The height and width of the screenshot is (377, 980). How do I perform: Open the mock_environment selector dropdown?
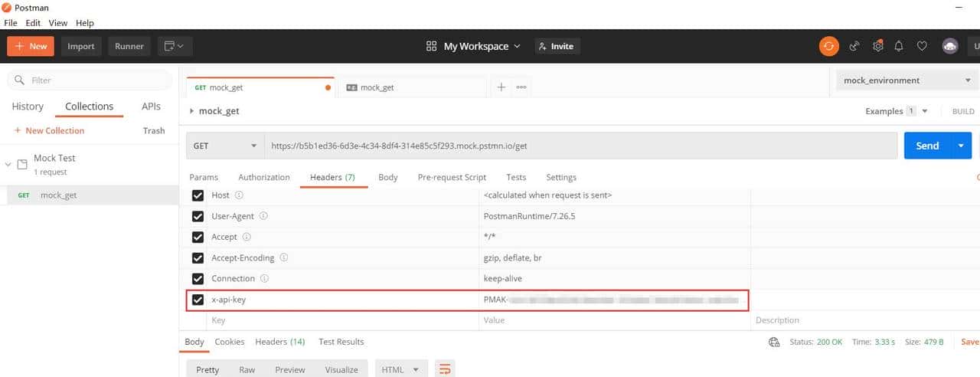tap(903, 80)
